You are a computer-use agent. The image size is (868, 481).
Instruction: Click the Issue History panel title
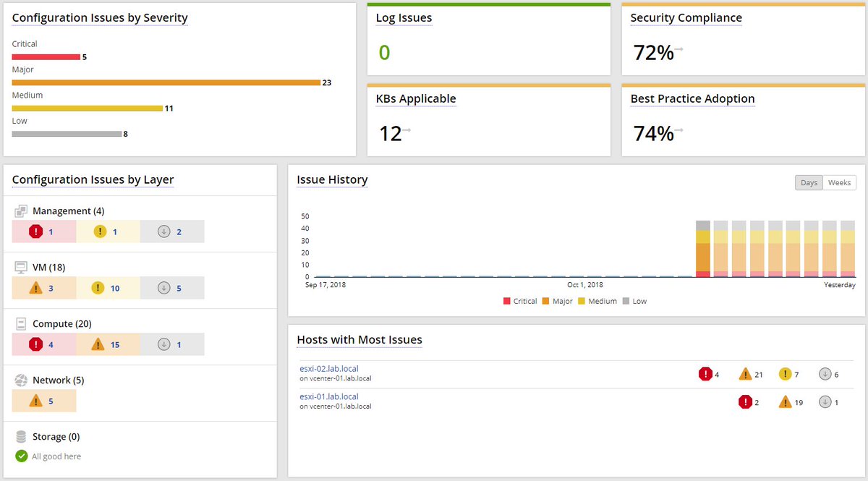tap(332, 179)
